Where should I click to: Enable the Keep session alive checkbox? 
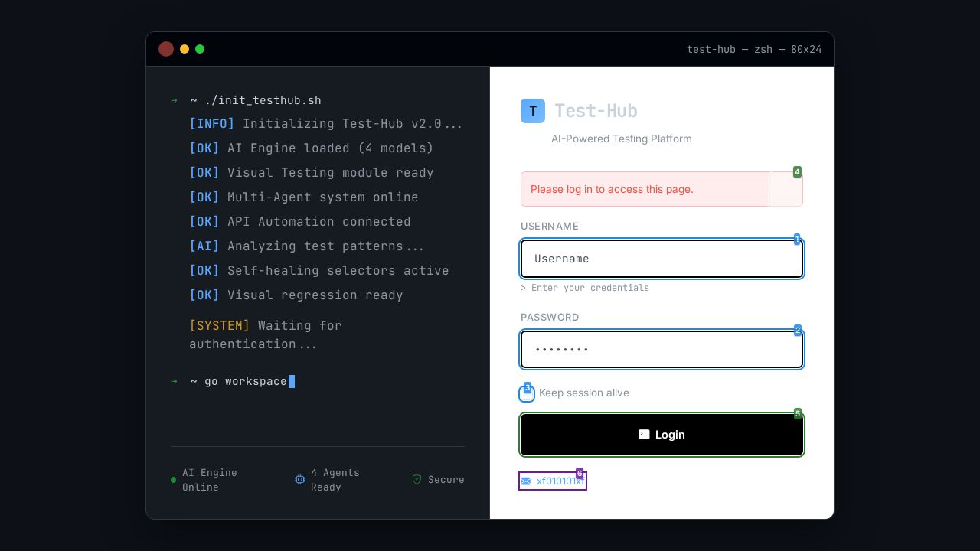coord(527,394)
